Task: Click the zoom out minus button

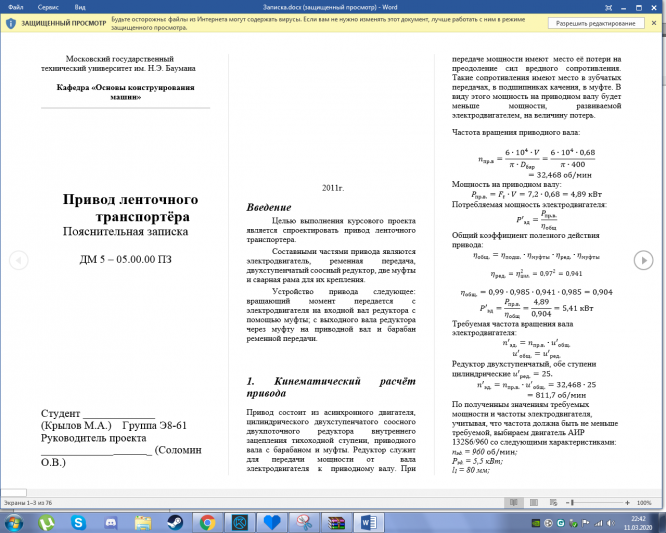Action: (567, 502)
